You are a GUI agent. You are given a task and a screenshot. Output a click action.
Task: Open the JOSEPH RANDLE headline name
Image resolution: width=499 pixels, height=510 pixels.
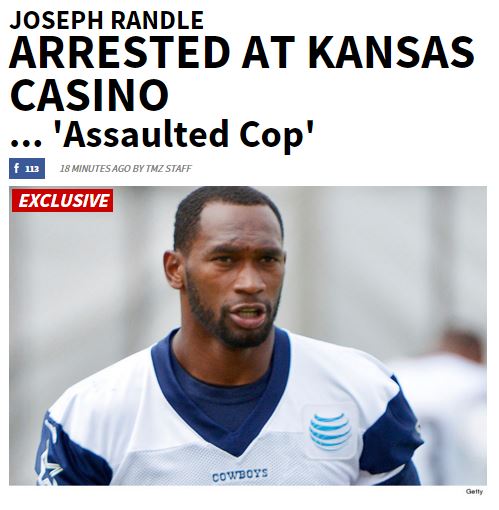[107, 20]
